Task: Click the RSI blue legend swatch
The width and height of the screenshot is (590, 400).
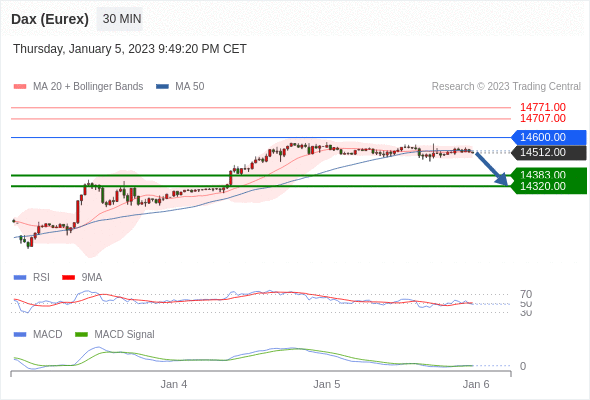Action: click(x=20, y=278)
